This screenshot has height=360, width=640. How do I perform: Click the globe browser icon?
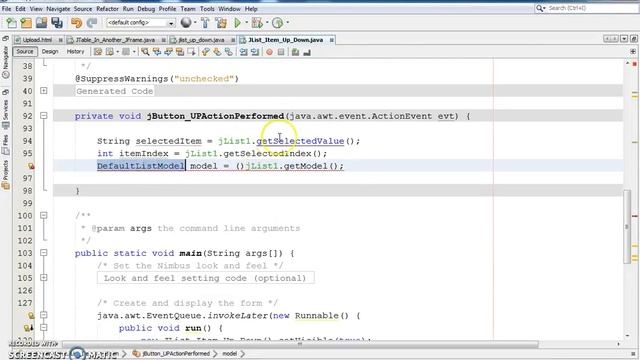pyautogui.click(x=186, y=22)
